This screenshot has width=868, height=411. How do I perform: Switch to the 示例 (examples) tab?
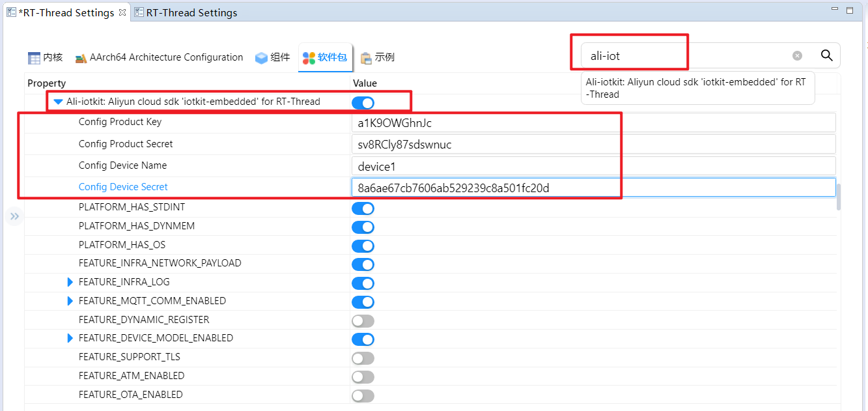pos(377,57)
